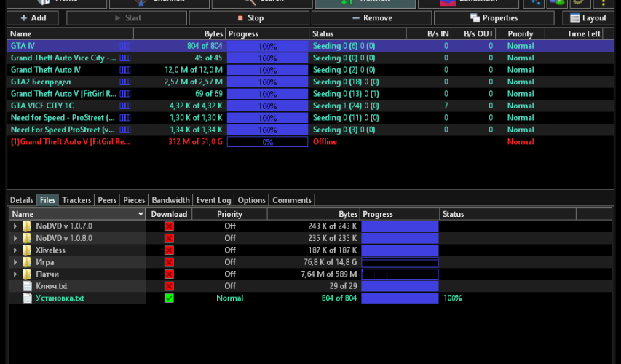Click the piece-bars icon beside GTA2 Беспредел

(125, 82)
